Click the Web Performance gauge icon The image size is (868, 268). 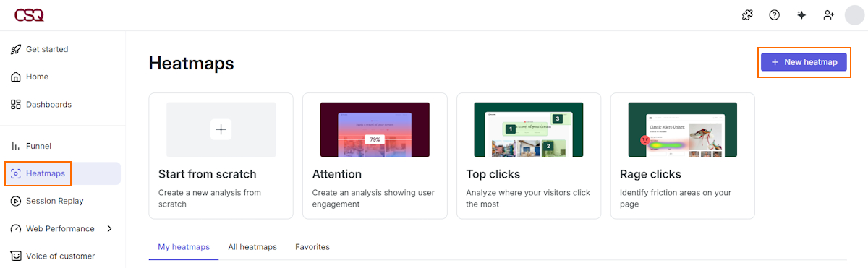click(x=16, y=228)
